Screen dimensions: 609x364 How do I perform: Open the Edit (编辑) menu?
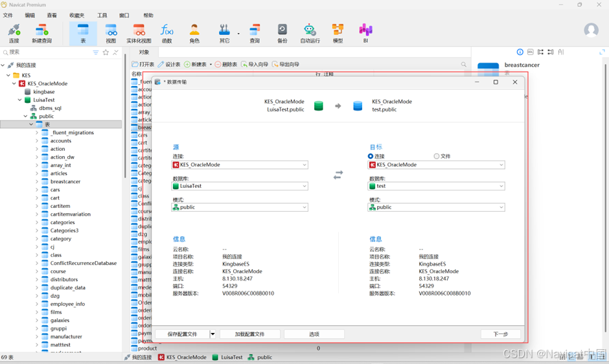pos(30,15)
